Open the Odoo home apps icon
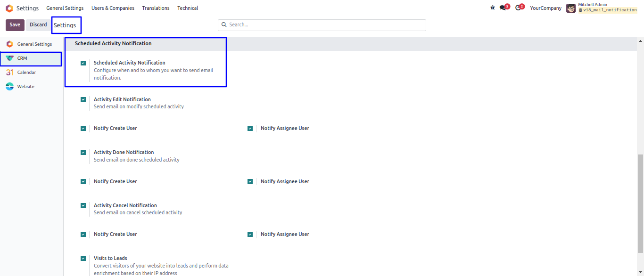Screen dimensions: 644x276 9,8
